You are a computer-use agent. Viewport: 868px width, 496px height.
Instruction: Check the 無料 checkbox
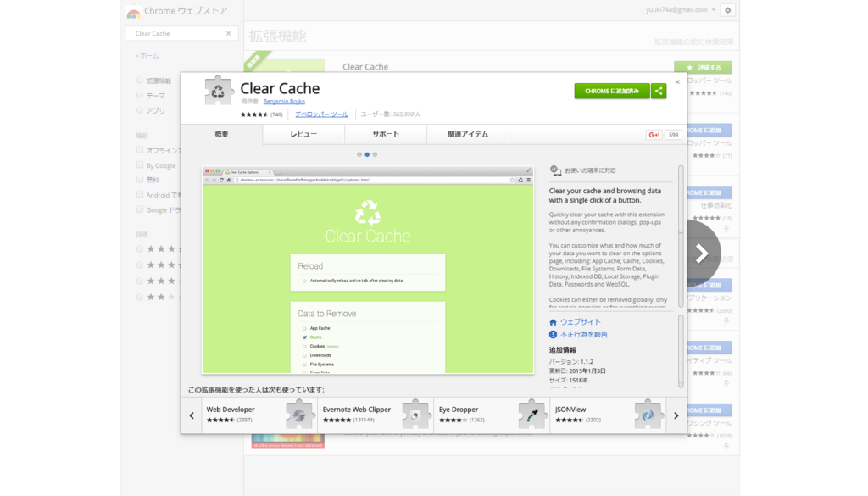[x=140, y=180]
